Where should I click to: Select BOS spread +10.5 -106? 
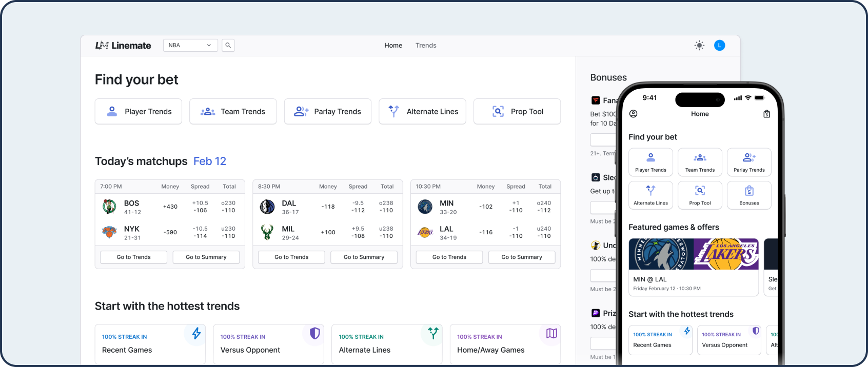click(x=200, y=207)
